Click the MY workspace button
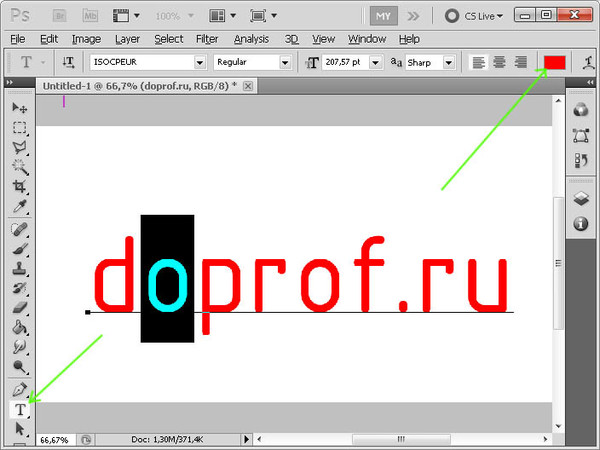Viewport: 600px width, 450px height. [x=383, y=16]
